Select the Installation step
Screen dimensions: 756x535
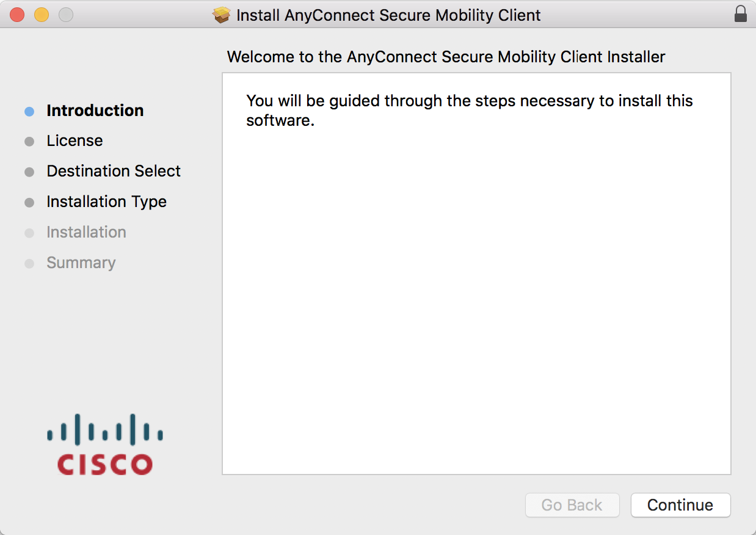point(86,233)
